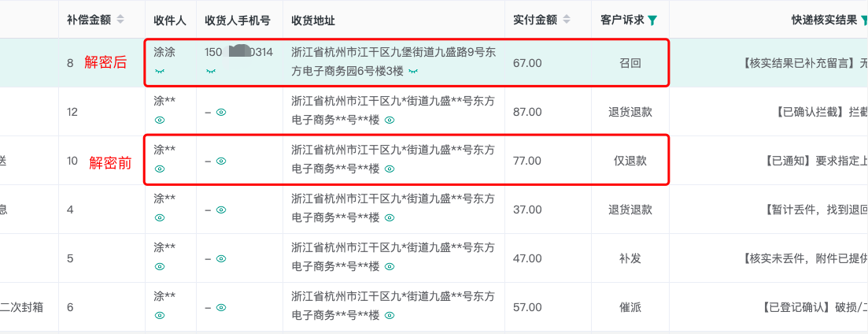
Task: Reveal recipient name in the 57.00 row
Action: [x=160, y=314]
